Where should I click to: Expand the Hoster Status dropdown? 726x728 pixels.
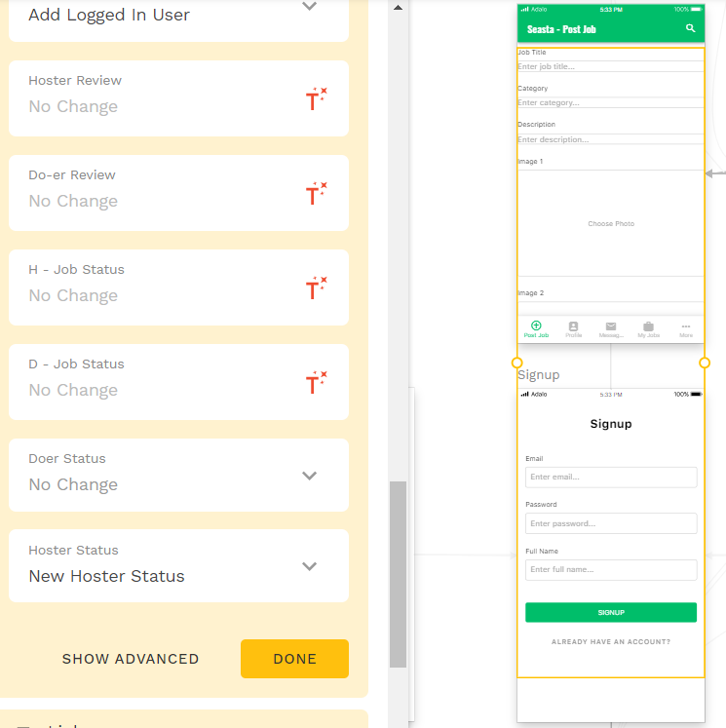click(309, 566)
